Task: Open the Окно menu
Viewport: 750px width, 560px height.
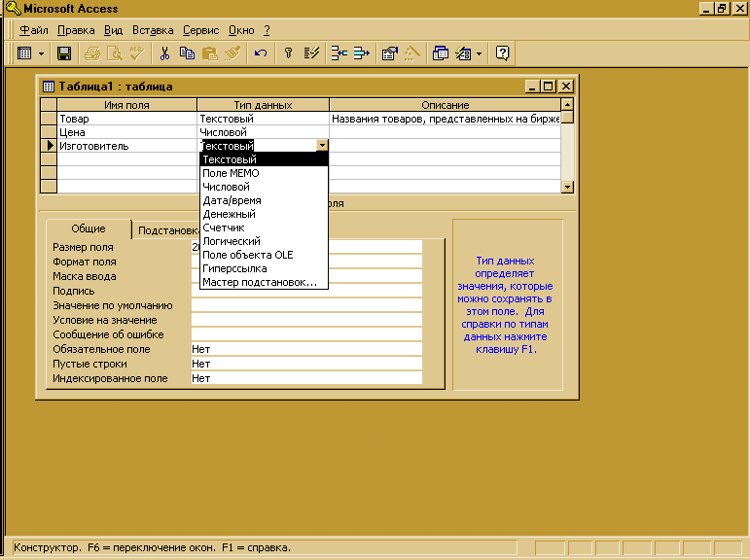Action: point(241,30)
